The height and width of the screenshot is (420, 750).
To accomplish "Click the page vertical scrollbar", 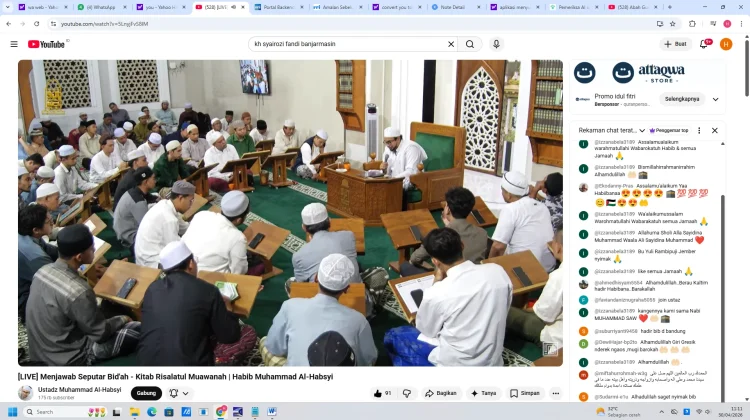I will click(747, 67).
